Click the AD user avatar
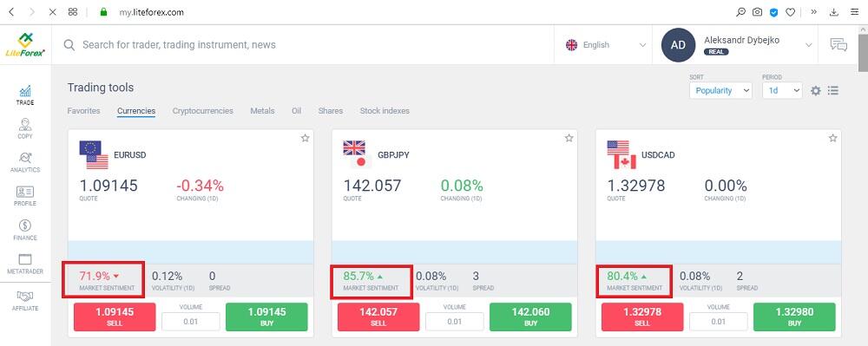Image resolution: width=868 pixels, height=346 pixels. (x=678, y=45)
